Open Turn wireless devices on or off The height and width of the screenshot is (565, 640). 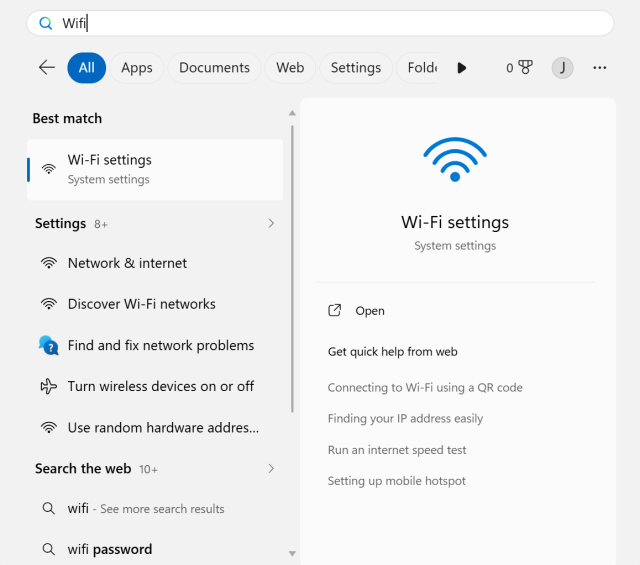155,386
